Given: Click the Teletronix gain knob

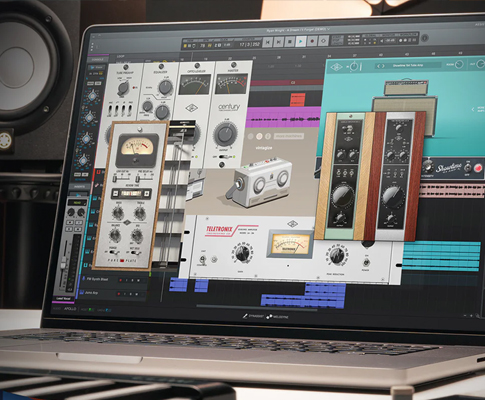Looking at the screenshot, I should tap(242, 254).
